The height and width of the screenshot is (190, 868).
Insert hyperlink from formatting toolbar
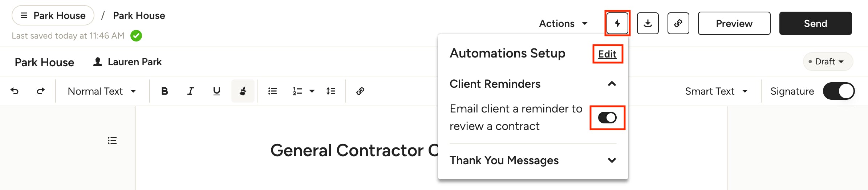(360, 91)
